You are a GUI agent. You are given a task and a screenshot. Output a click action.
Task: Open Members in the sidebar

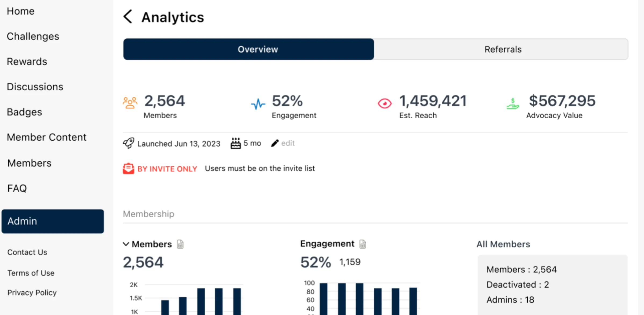(30, 163)
